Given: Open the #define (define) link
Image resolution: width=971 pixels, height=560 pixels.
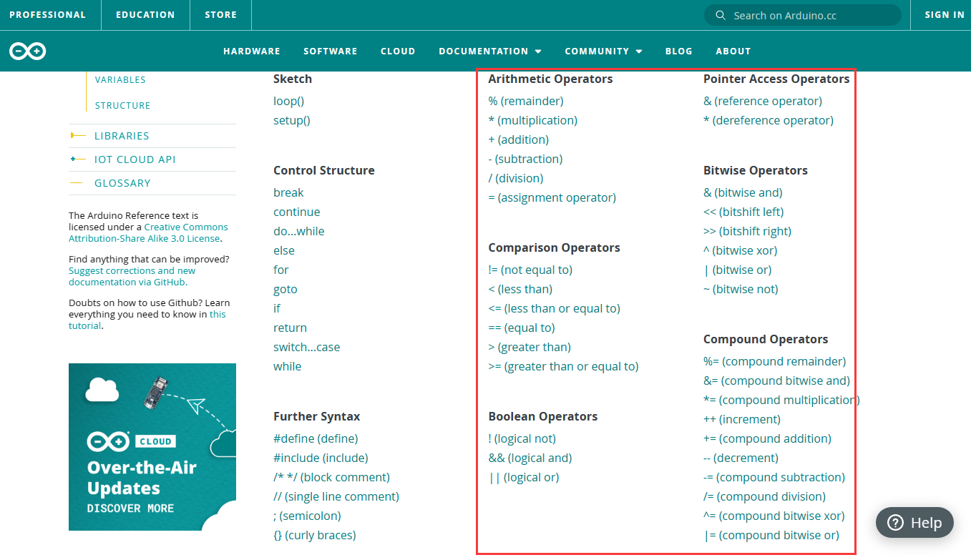Looking at the screenshot, I should (x=316, y=438).
